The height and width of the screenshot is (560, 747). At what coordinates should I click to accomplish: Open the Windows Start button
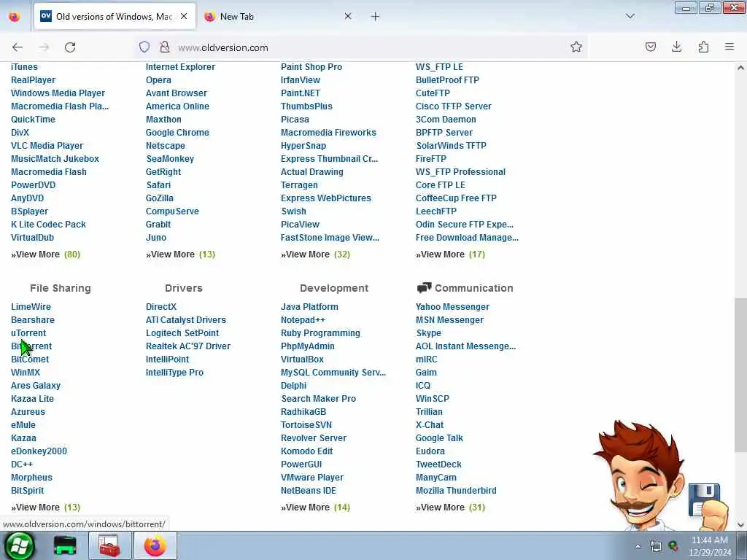19,545
